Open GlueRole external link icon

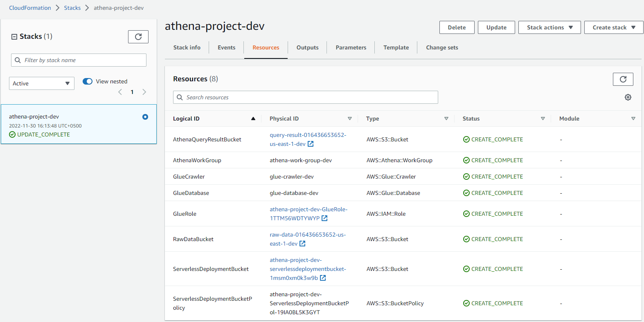[324, 218]
